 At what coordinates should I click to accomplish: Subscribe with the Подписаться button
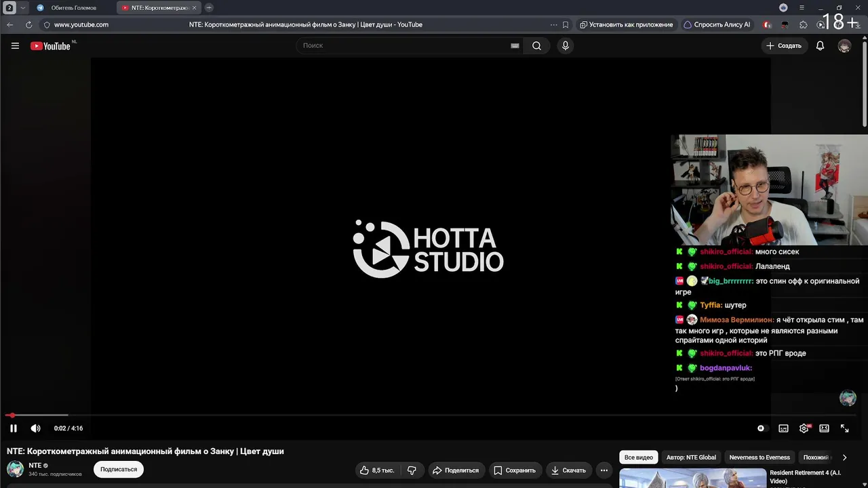119,469
